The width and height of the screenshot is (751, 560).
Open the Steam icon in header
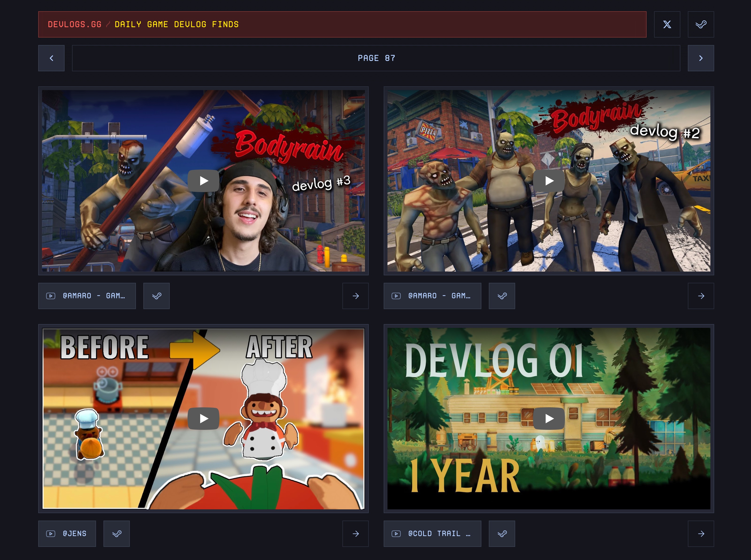tap(701, 24)
